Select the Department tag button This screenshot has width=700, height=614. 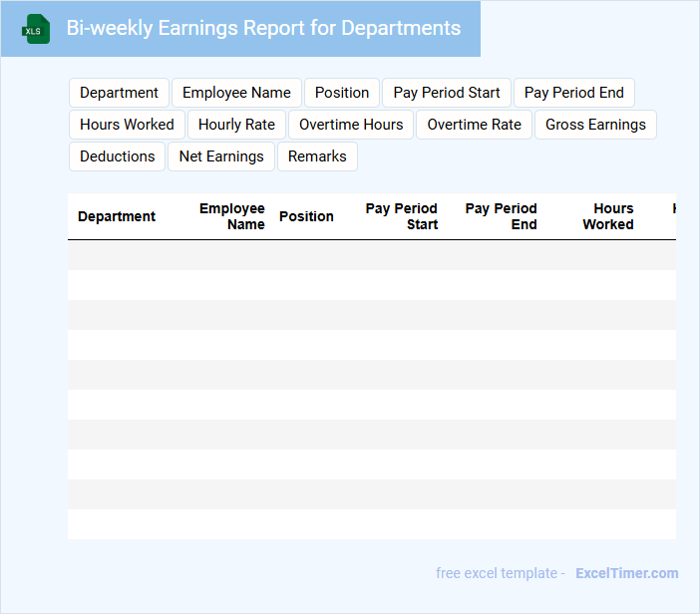[x=119, y=93]
